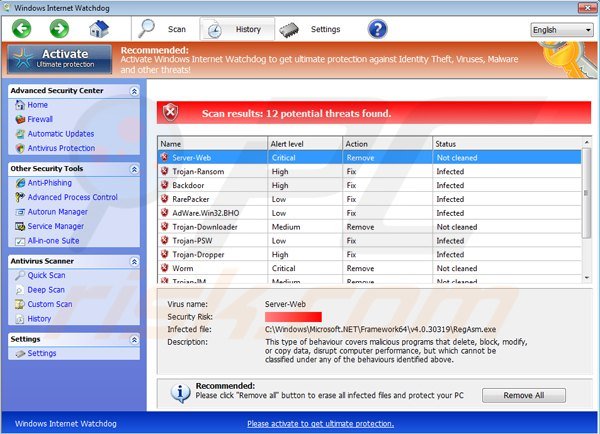Collapse the Antivirus Scanner panel
This screenshot has width=600, height=434.
point(134,262)
